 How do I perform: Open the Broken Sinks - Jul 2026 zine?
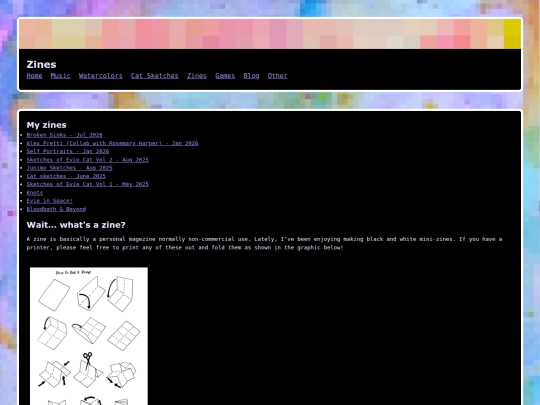pyautogui.click(x=64, y=135)
